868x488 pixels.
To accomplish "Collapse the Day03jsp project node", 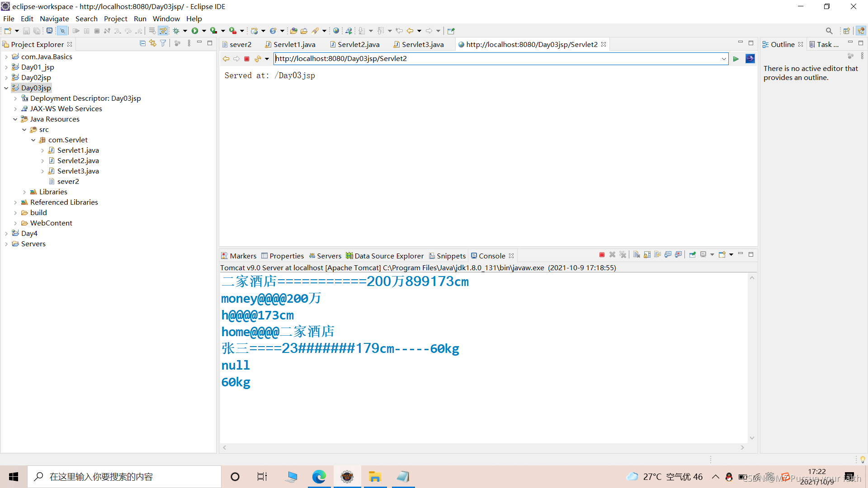I will coord(6,88).
